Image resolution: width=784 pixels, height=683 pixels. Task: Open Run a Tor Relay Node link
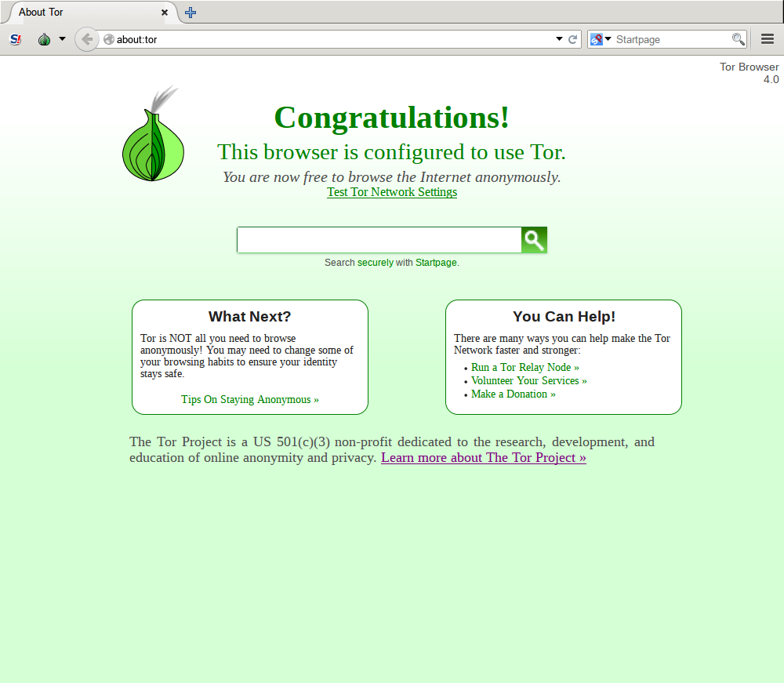[x=525, y=368]
